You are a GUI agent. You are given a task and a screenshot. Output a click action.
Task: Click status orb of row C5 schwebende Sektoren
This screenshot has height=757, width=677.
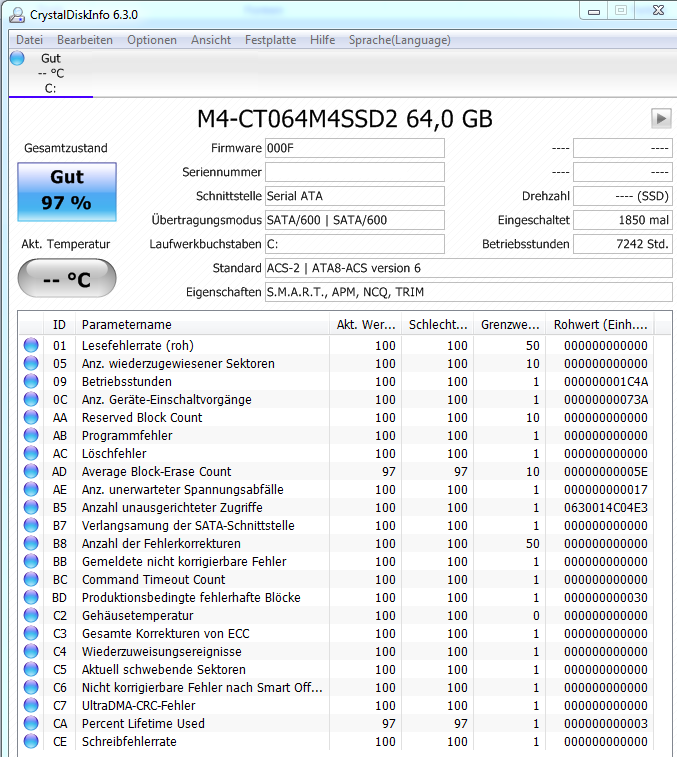coord(31,669)
